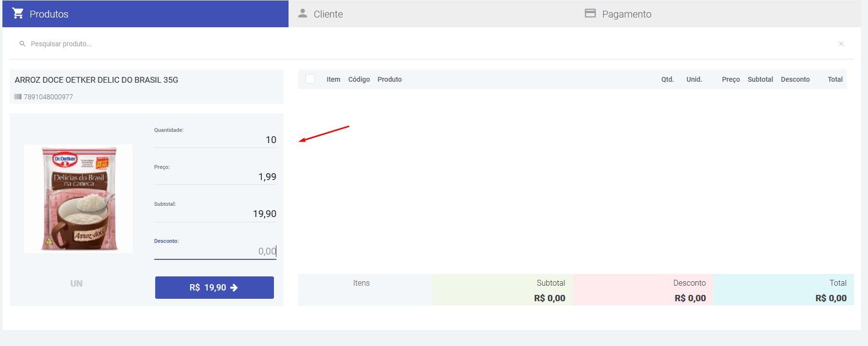The image size is (868, 346).
Task: Select the Subtotal field showing 19,90
Action: [215, 214]
